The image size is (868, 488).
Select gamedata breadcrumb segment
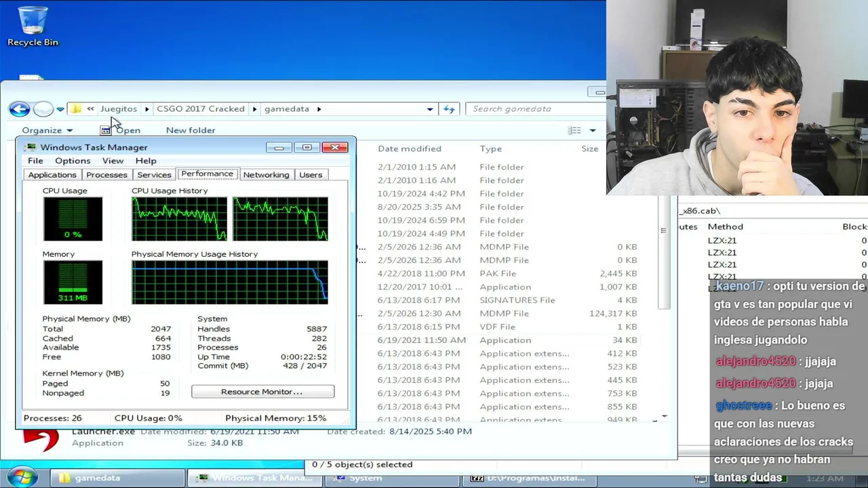287,108
